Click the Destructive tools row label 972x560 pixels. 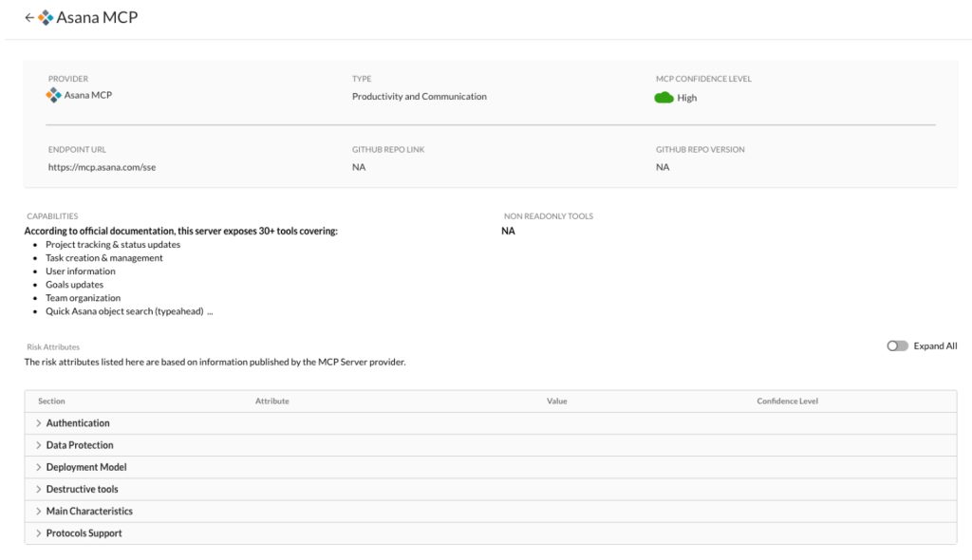tap(82, 490)
